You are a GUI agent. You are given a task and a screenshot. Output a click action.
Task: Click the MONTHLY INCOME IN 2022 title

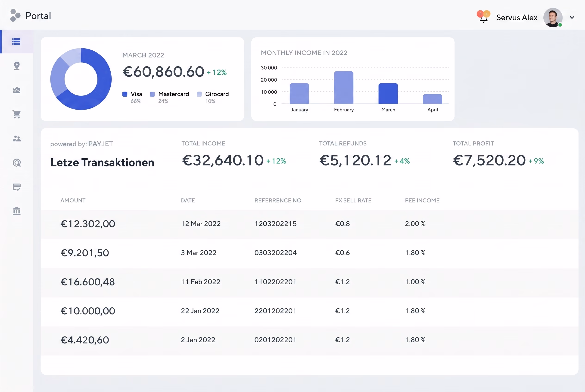click(304, 53)
